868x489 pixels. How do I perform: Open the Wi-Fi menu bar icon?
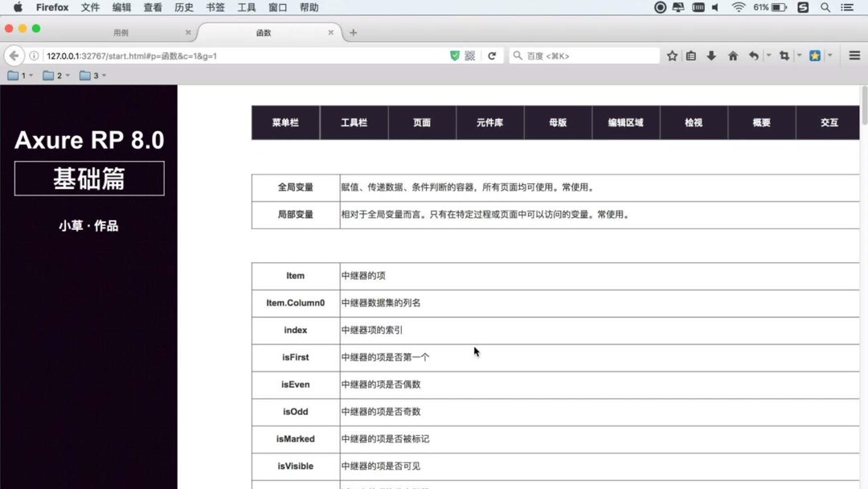pyautogui.click(x=739, y=7)
